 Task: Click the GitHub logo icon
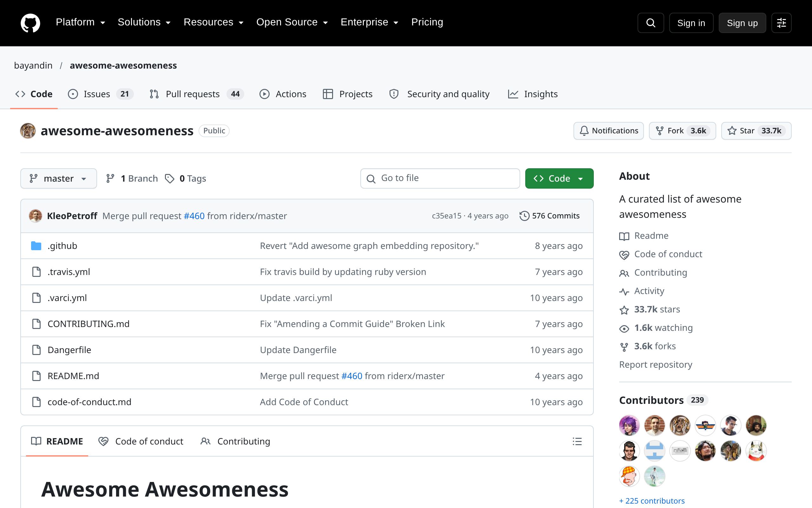30,23
